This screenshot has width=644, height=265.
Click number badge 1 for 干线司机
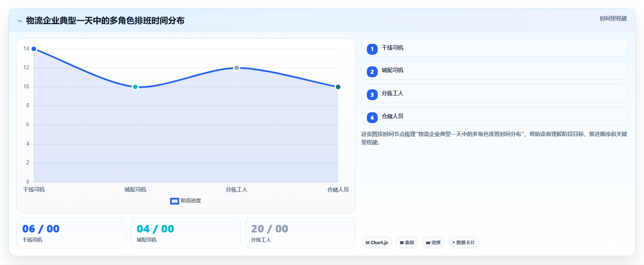(x=372, y=49)
